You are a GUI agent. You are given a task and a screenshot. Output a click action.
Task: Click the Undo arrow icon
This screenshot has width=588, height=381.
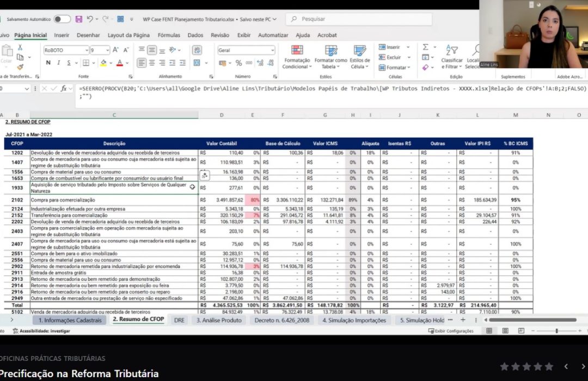(90, 19)
